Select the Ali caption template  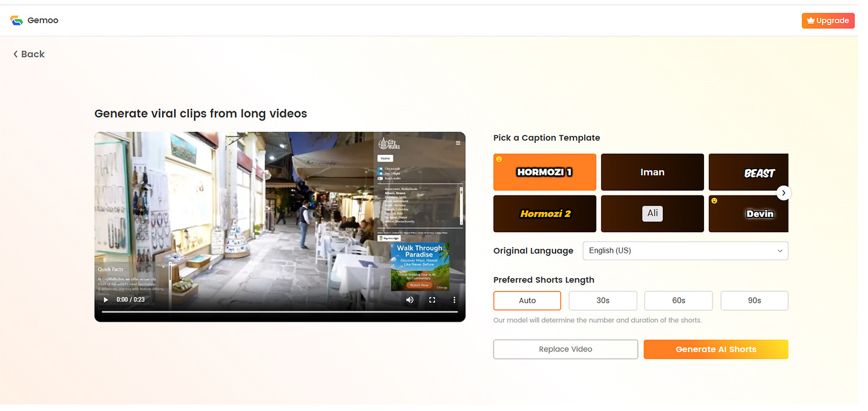click(652, 214)
